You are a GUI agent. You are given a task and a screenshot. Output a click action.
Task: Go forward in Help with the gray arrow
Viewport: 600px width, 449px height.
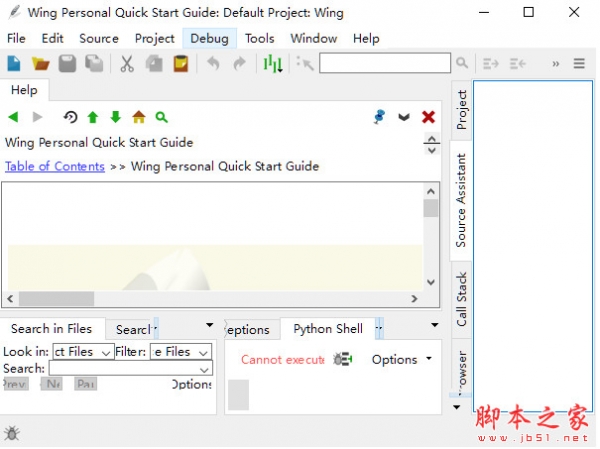(x=37, y=117)
